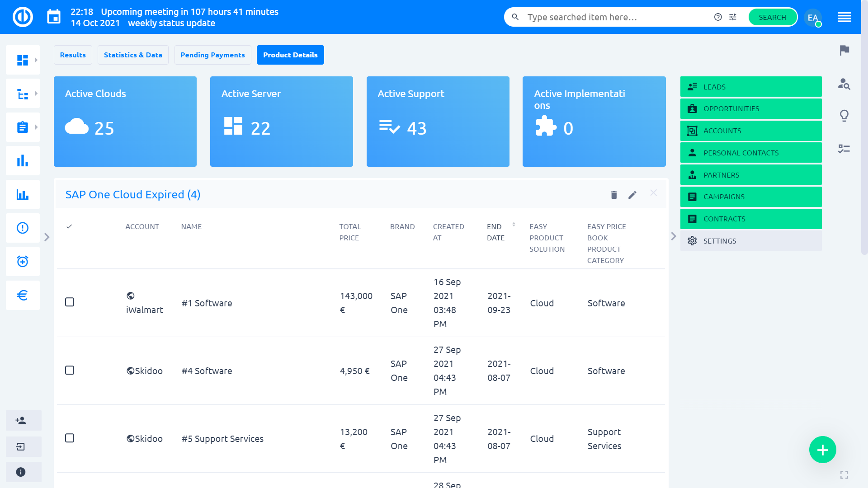Expand the project tree sidebar item arrow
Viewport: 868px width, 488px height.
[36, 94]
